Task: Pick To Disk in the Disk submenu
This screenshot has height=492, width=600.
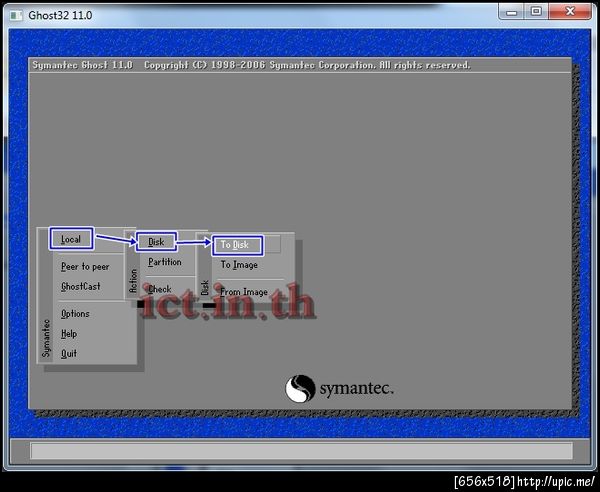Action: (238, 245)
